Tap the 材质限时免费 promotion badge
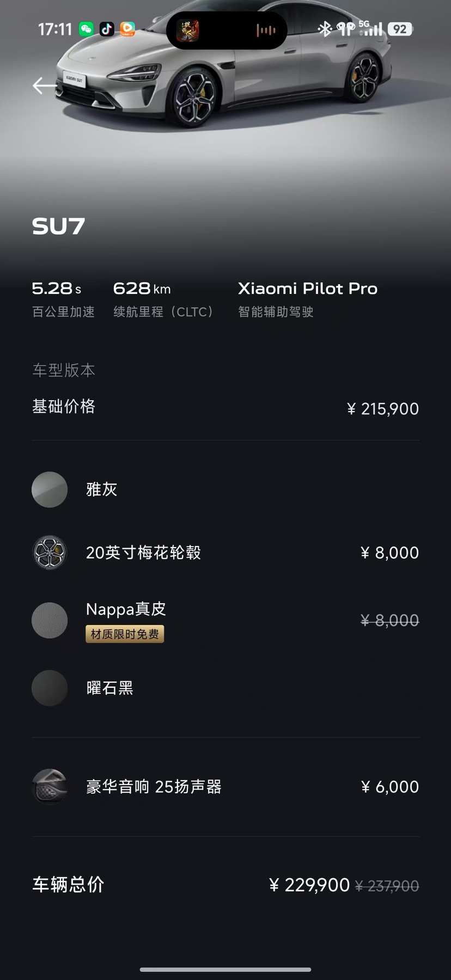This screenshot has height=980, width=451. [x=125, y=634]
